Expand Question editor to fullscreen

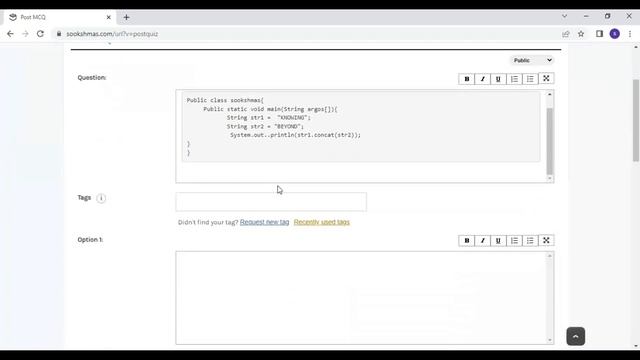click(546, 78)
